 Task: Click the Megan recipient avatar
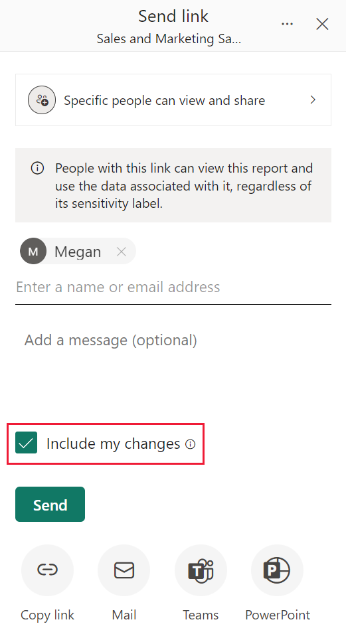tap(33, 251)
